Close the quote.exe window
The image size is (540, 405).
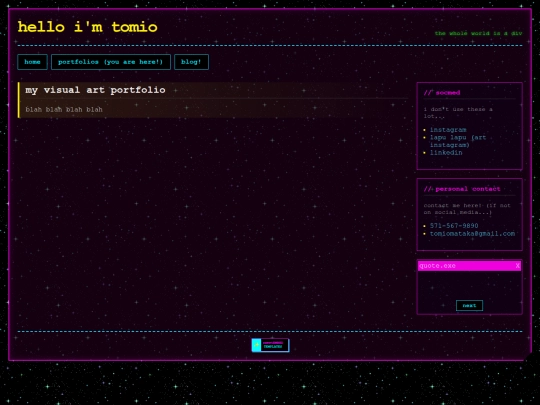pyautogui.click(x=517, y=266)
